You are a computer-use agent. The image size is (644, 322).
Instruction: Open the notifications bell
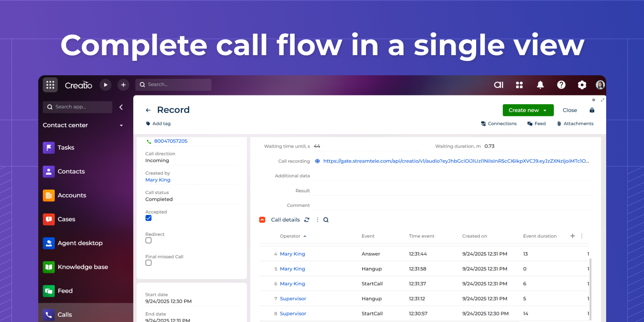point(540,85)
